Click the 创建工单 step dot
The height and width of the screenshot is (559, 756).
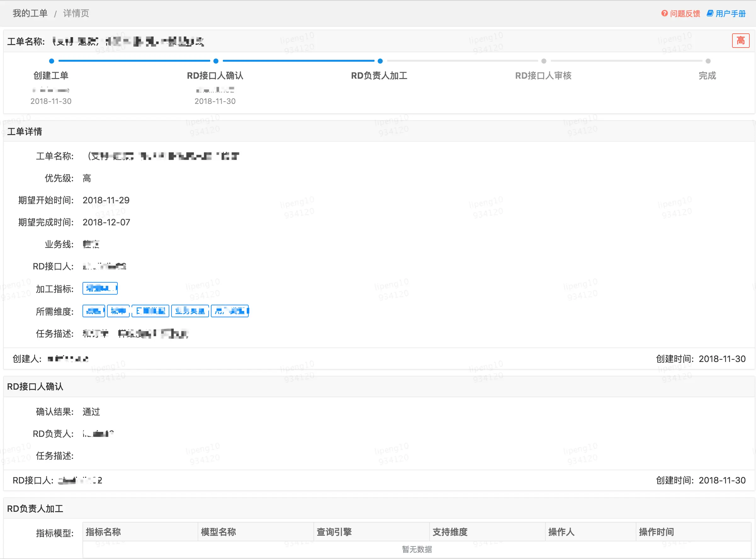(x=51, y=61)
